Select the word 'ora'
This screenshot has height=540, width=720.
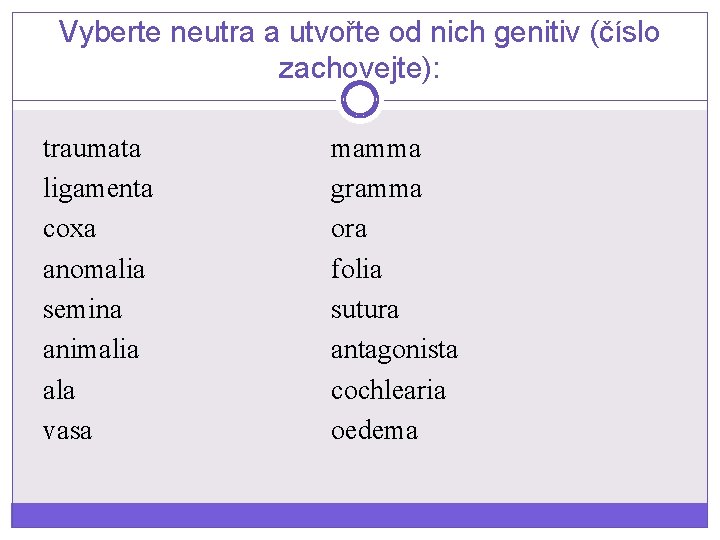click(x=349, y=229)
